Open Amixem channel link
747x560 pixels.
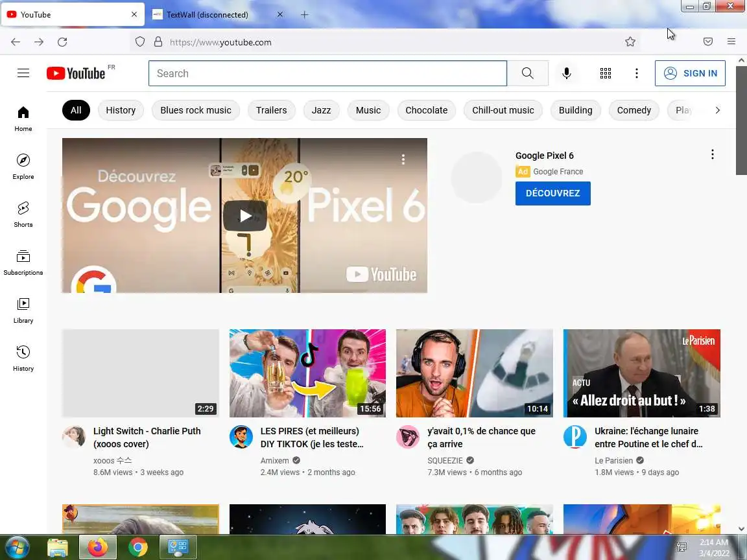275,460
